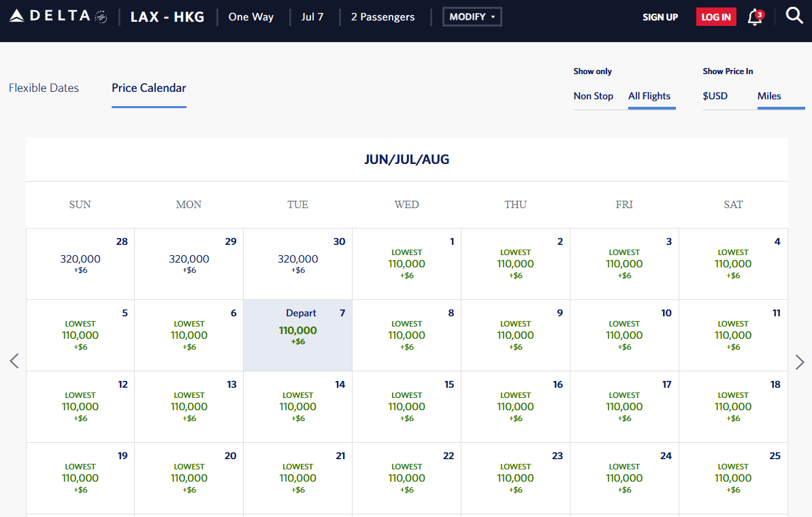Switch to the Flexible Dates tab

coord(44,88)
